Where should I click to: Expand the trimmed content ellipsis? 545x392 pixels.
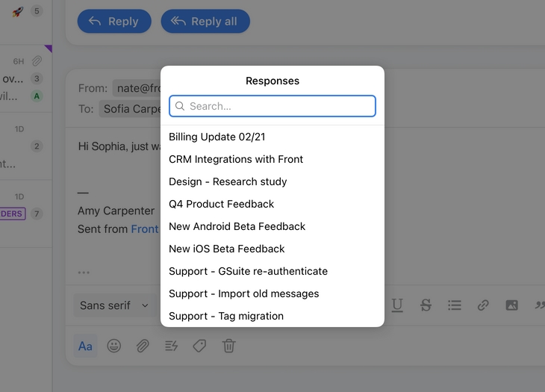pyautogui.click(x=84, y=273)
